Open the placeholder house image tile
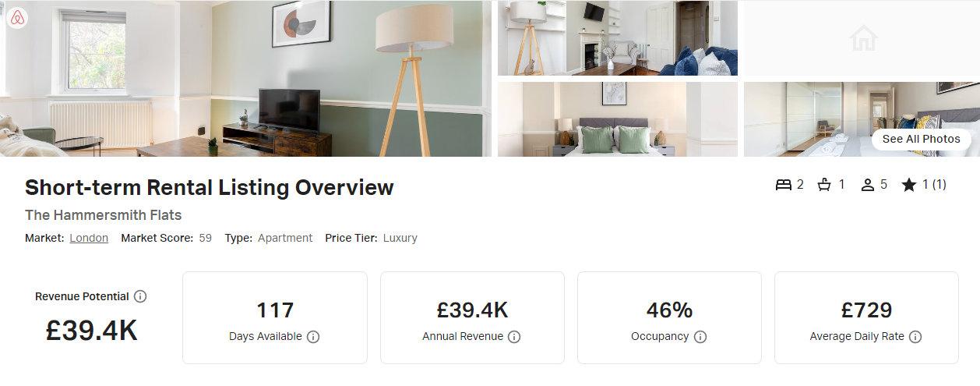The width and height of the screenshot is (980, 386). 862,37
